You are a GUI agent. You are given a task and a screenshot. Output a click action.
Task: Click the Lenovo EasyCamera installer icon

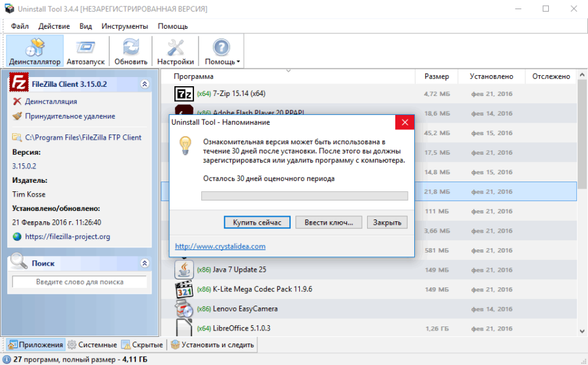point(184,309)
